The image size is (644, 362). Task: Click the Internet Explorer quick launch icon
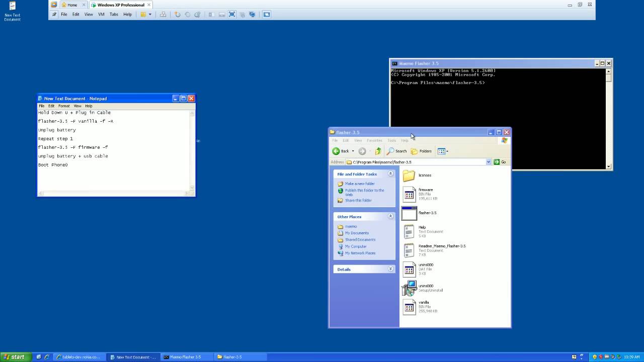point(47,357)
